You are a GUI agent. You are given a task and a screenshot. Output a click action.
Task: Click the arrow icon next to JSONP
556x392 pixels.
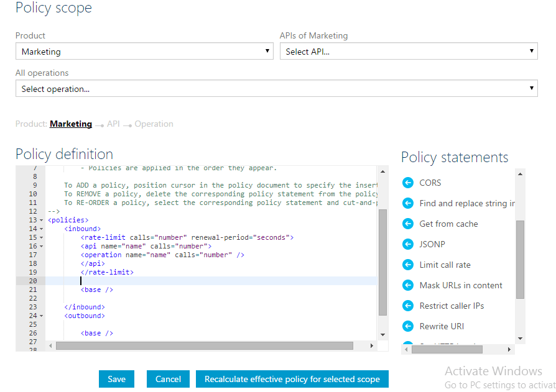click(408, 244)
